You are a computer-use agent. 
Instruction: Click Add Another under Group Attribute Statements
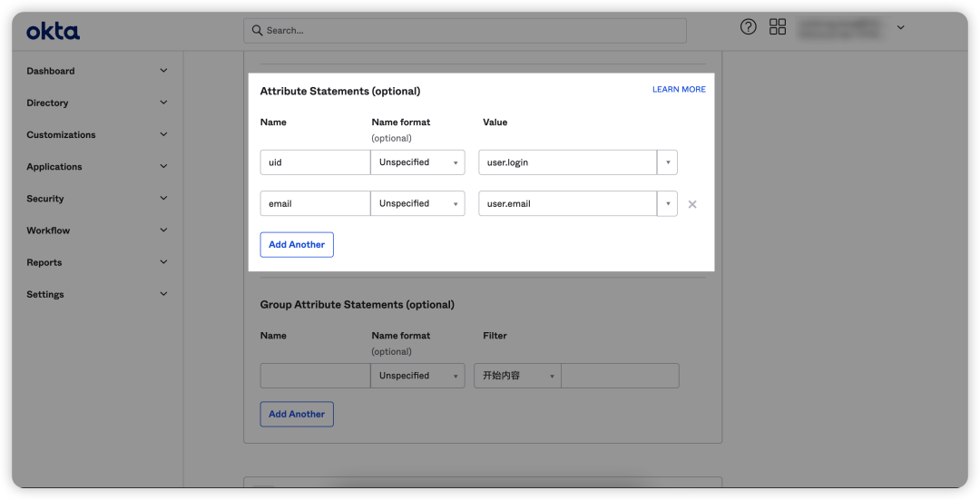[297, 415]
